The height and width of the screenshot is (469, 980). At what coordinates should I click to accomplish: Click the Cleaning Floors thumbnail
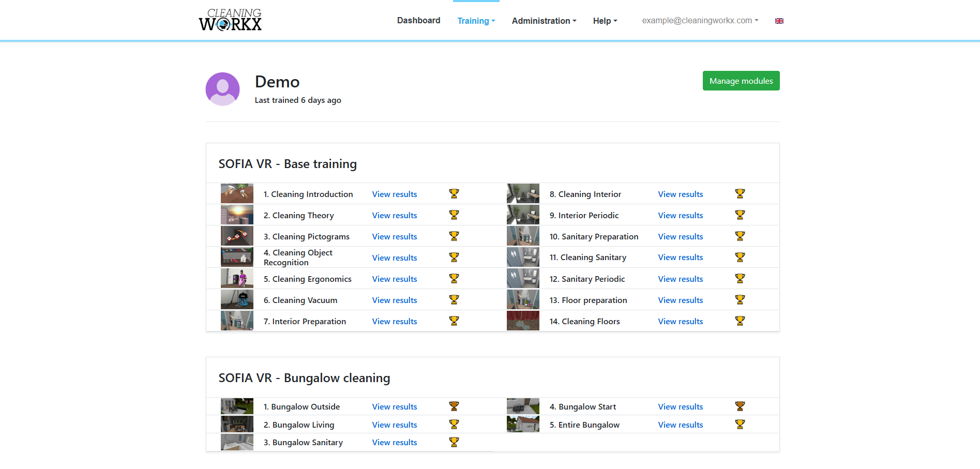pos(523,321)
